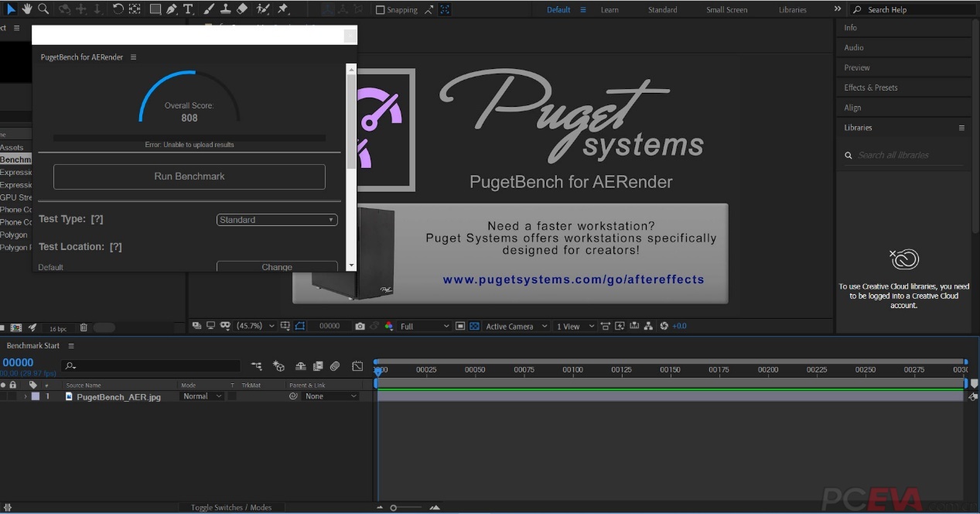Enable the Snapping checkbox
This screenshot has height=514, width=980.
point(380,10)
